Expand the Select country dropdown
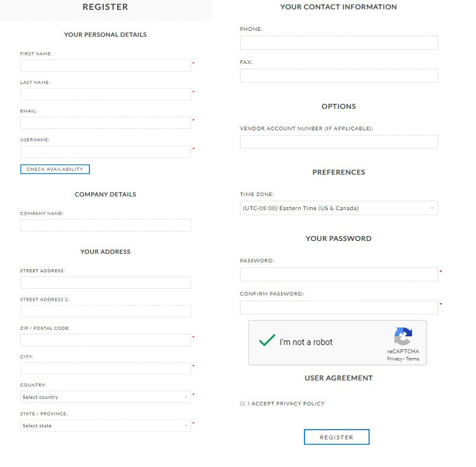 click(x=105, y=397)
